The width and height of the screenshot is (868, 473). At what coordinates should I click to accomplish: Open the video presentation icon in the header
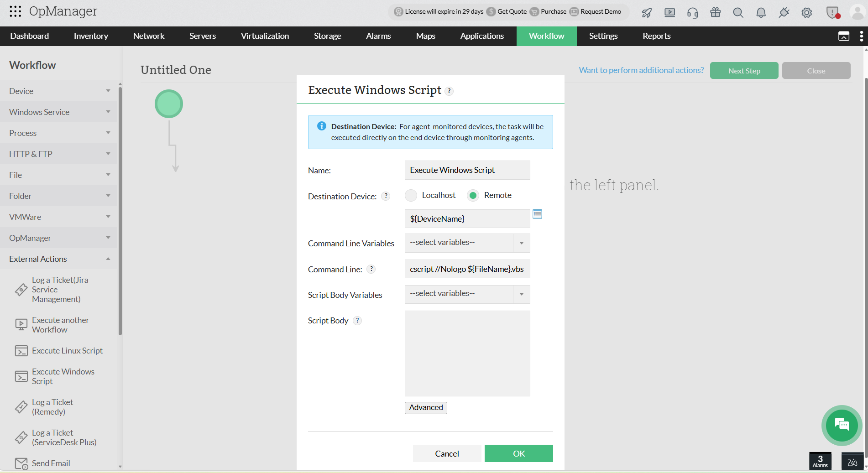point(669,13)
